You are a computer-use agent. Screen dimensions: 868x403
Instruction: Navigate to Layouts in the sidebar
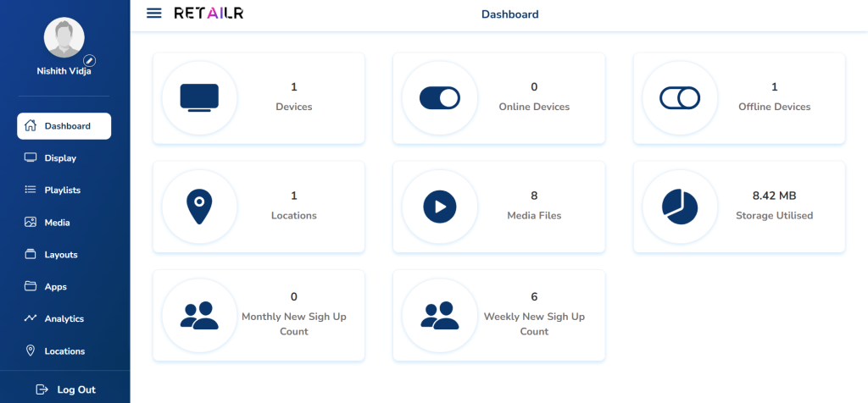(60, 255)
